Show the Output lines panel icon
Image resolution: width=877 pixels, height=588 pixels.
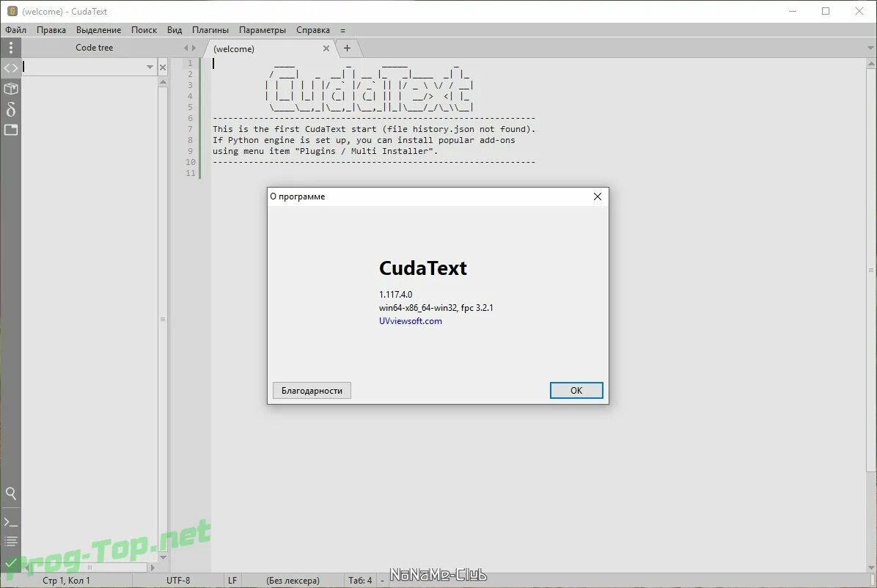(10, 541)
